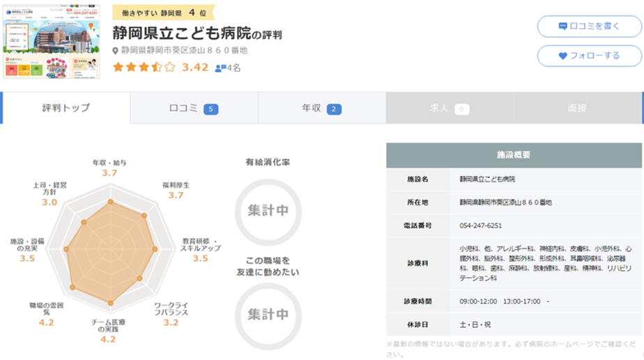Image resolution: width=644 pixels, height=360 pixels.
Task: Click the 3.42 rating score
Action: [x=195, y=67]
